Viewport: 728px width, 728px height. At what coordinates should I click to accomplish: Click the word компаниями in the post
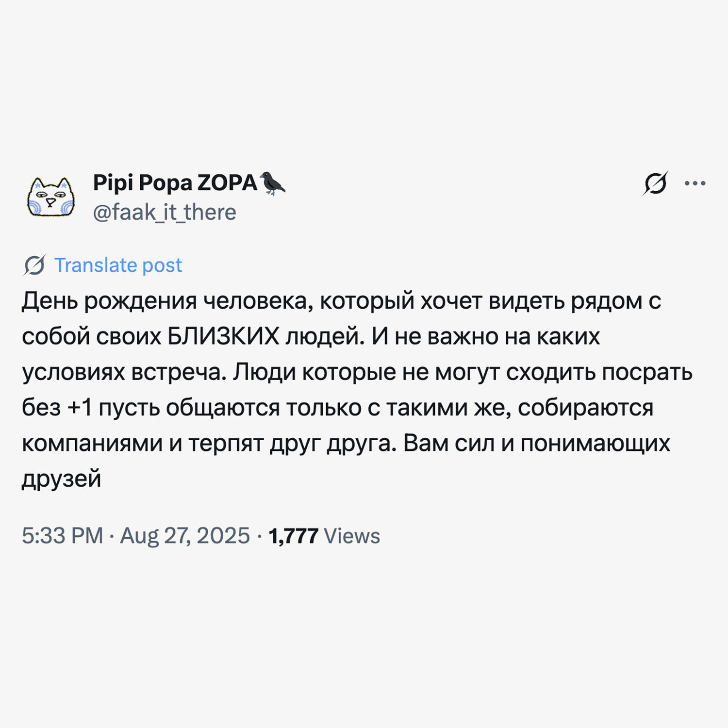[x=92, y=443]
